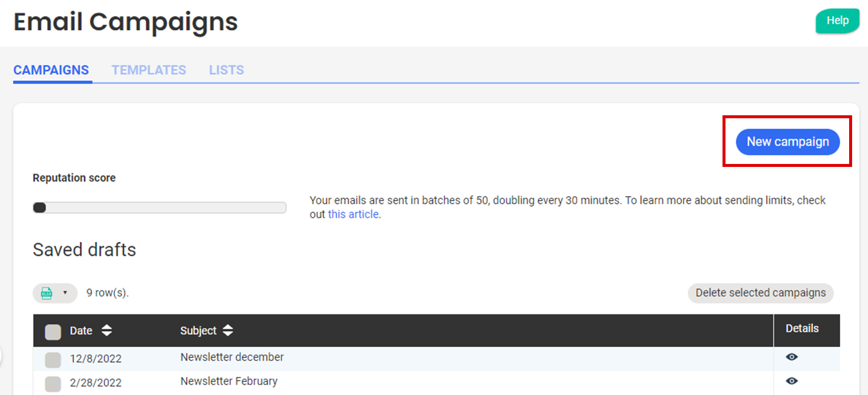Open the green Help button
This screenshot has height=395, width=868.
pos(837,21)
